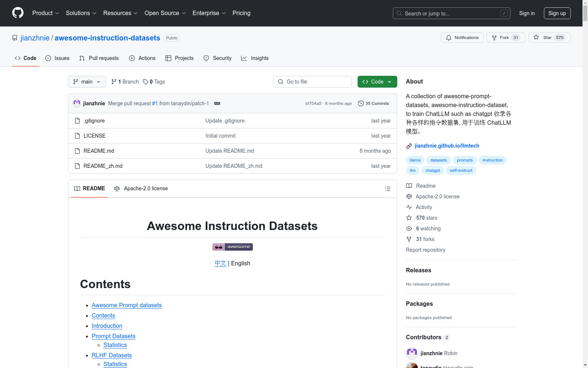Fork the repository

click(x=506, y=38)
